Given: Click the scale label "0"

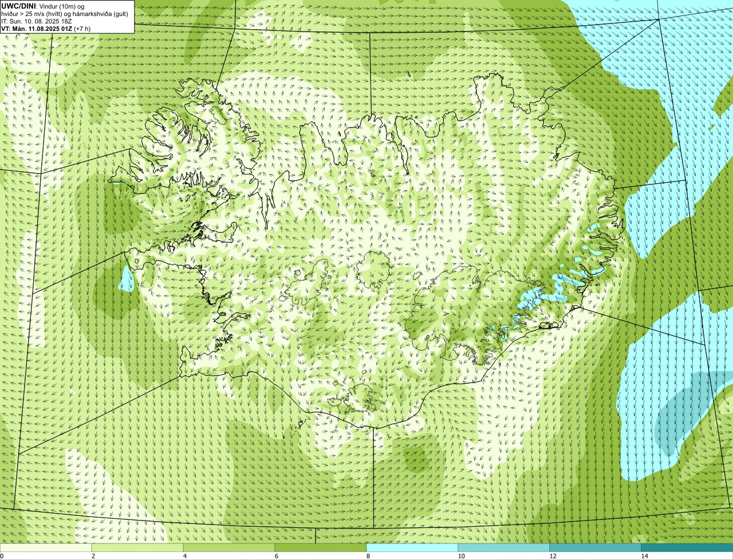Looking at the screenshot, I should (x=2, y=556).
